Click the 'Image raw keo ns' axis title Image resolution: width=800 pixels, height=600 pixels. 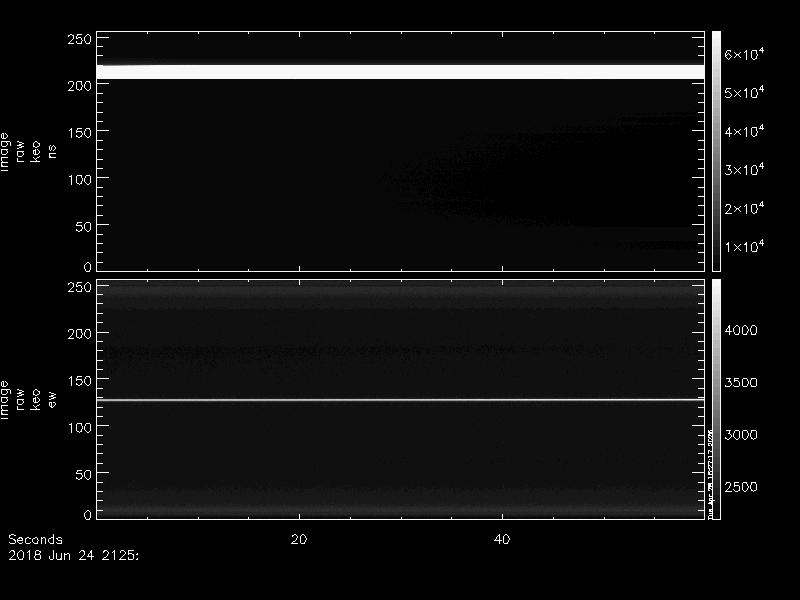tap(28, 152)
